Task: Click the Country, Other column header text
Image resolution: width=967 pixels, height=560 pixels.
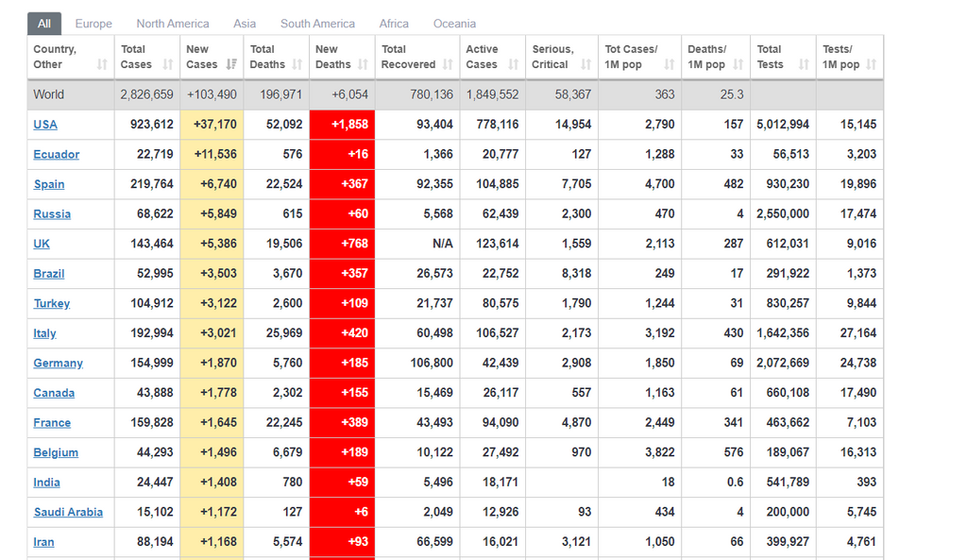Action: click(x=55, y=57)
